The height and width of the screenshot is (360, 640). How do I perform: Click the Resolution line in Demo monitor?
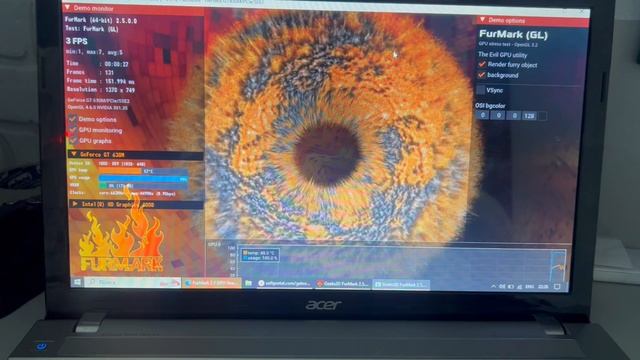pyautogui.click(x=100, y=89)
